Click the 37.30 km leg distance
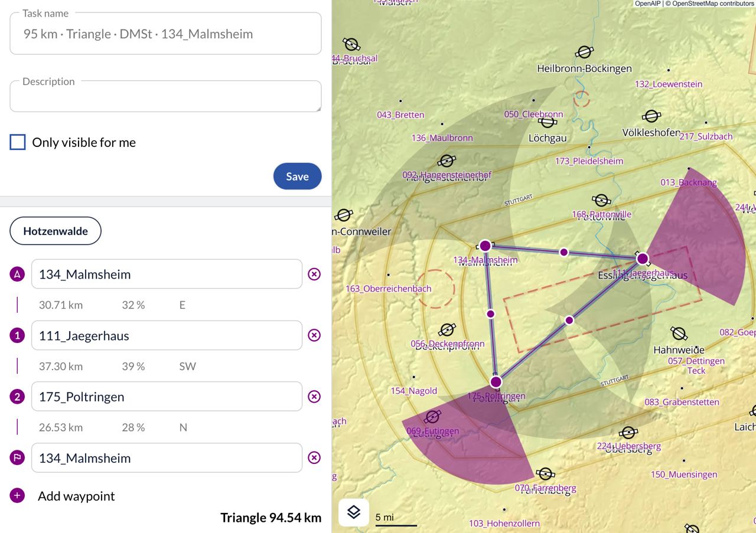Screen dimensions: 756x533 [61, 366]
